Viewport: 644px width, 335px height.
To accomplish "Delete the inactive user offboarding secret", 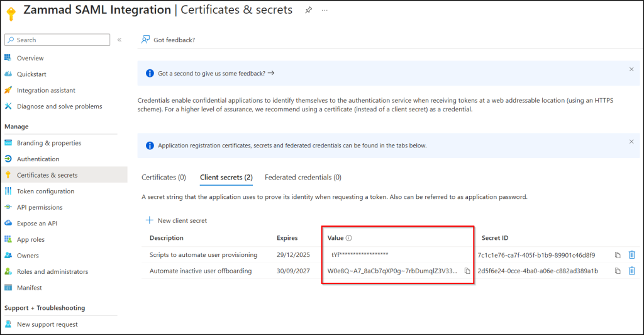I will (x=632, y=271).
